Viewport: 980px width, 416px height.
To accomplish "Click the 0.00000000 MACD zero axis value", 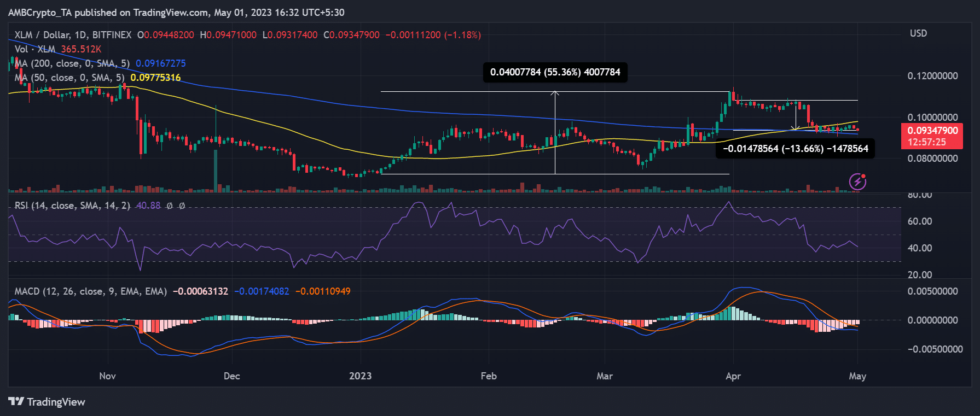I will pyautogui.click(x=932, y=320).
